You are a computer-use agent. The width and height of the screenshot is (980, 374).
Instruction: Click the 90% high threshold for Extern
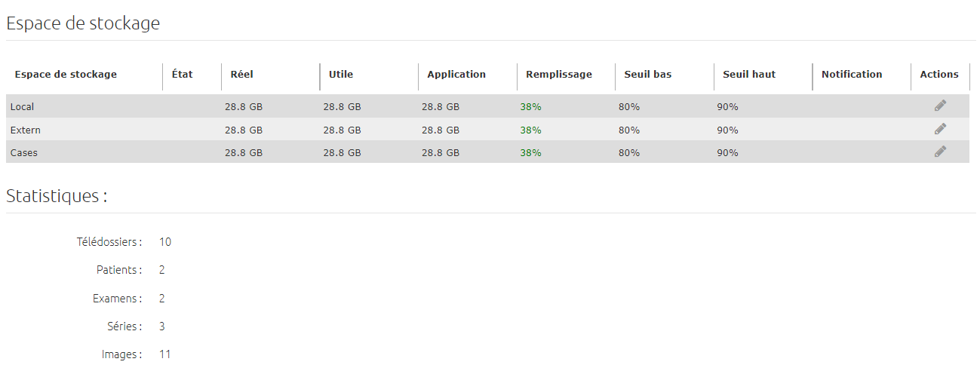727,130
